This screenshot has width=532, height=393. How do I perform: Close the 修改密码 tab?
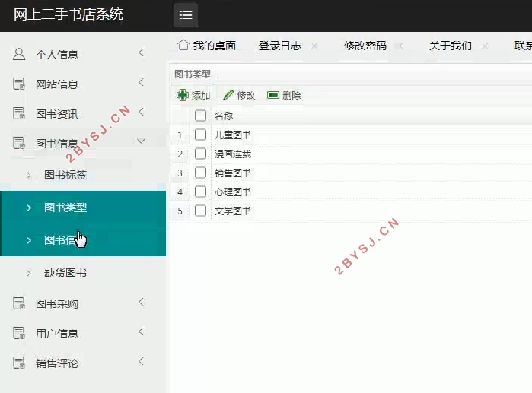(x=400, y=46)
